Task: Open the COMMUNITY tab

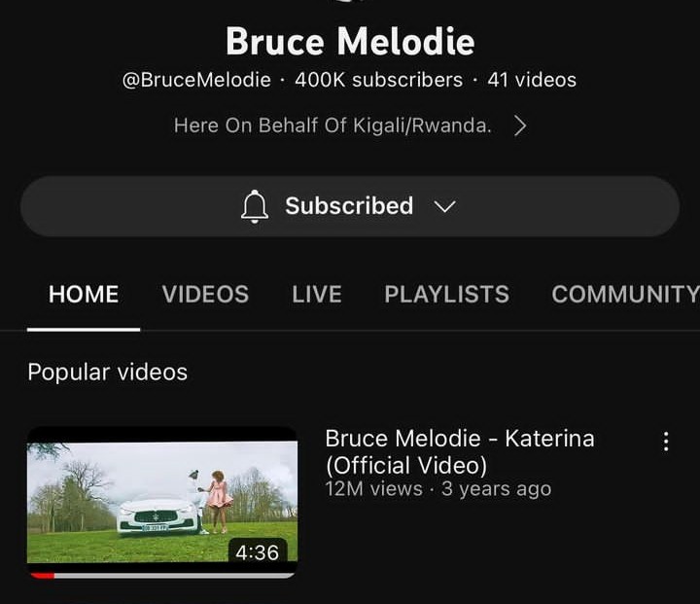Action: (625, 295)
